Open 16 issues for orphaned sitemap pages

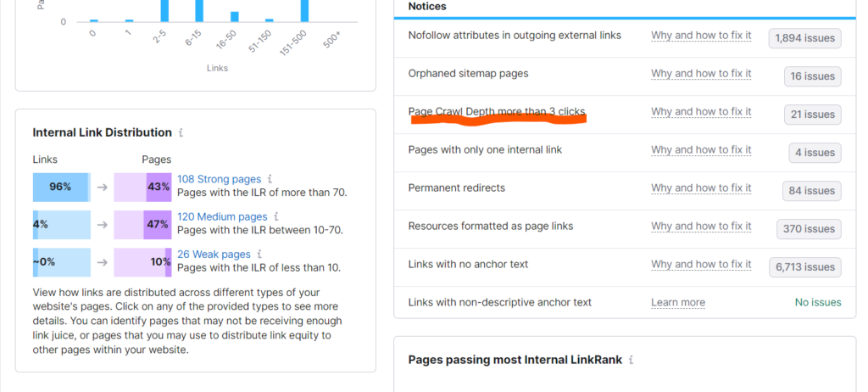click(x=813, y=76)
